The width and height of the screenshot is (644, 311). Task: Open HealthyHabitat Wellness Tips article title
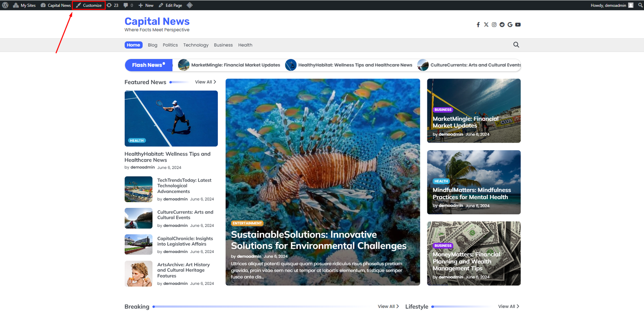tap(167, 157)
